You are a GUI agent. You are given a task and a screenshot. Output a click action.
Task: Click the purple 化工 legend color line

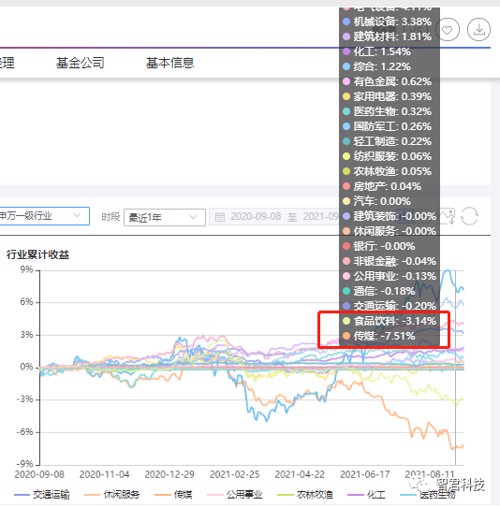(355, 495)
